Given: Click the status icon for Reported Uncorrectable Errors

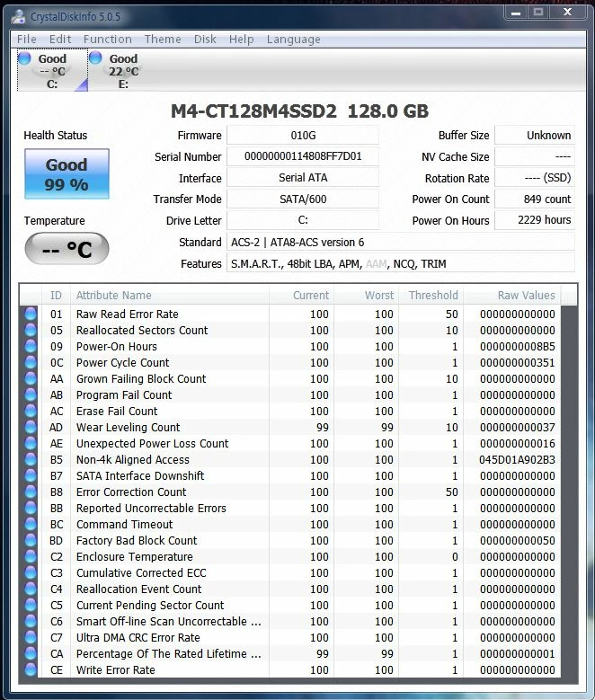Looking at the screenshot, I should [x=31, y=508].
